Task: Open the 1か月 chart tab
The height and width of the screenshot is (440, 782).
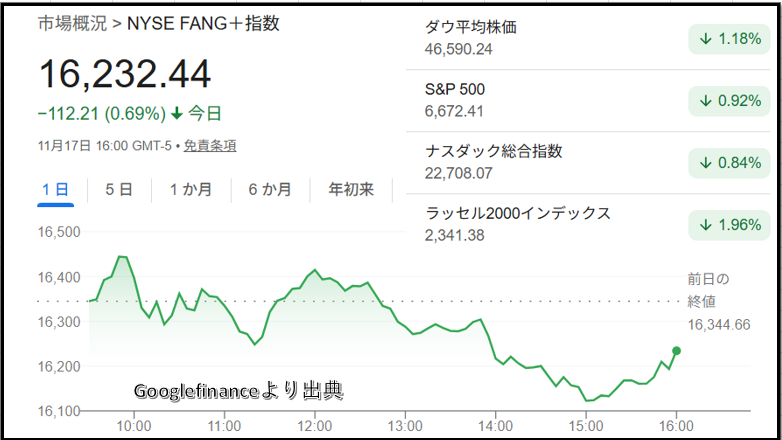Action: click(x=190, y=189)
